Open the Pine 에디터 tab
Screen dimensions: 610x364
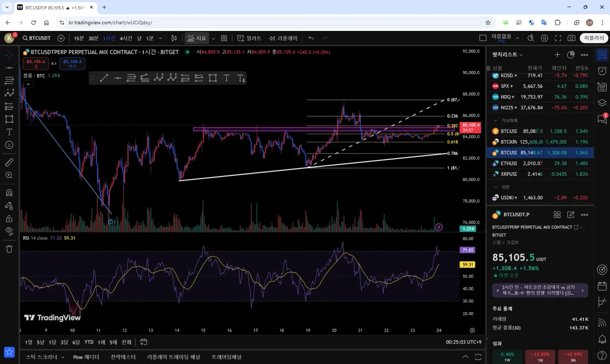(86, 357)
